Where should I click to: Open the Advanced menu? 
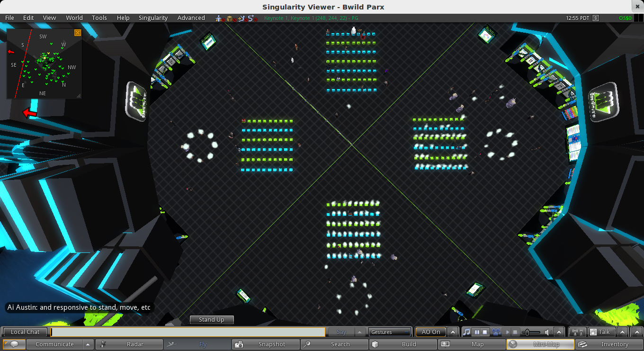[x=191, y=18]
